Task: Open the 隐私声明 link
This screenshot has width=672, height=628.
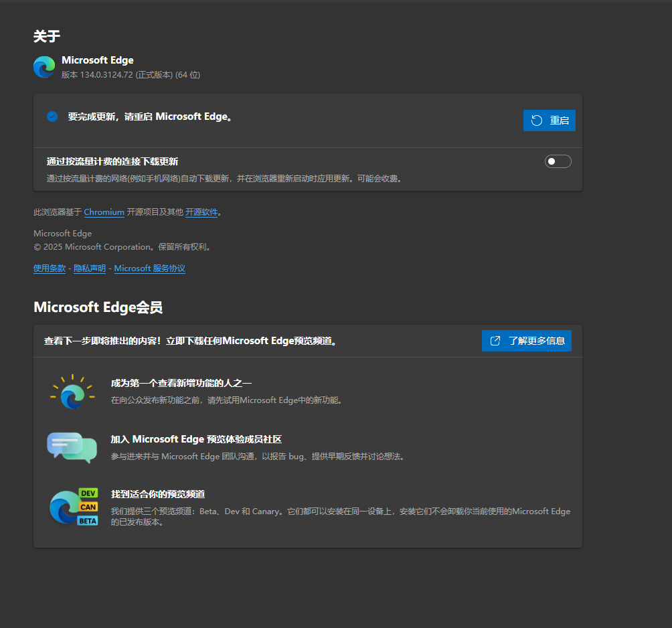Action: point(90,268)
